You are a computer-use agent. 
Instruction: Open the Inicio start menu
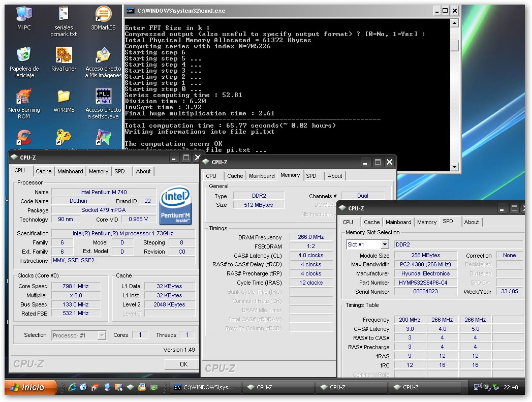point(30,387)
